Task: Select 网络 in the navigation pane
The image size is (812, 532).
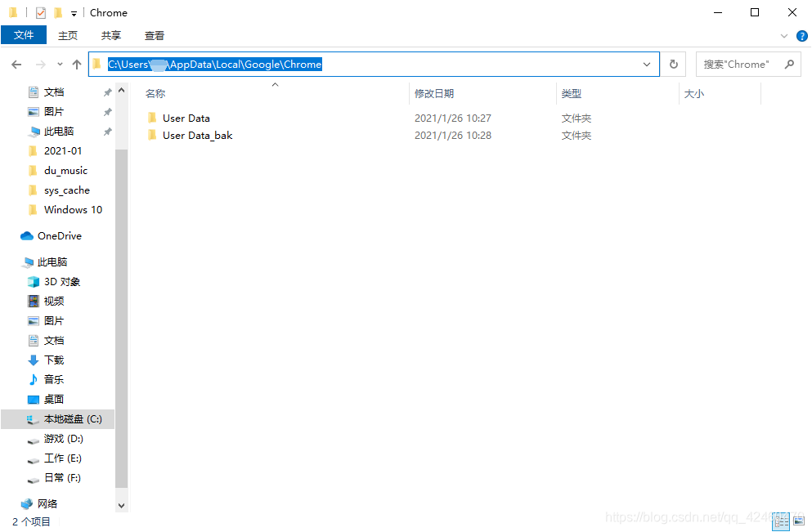Action: pyautogui.click(x=47, y=503)
